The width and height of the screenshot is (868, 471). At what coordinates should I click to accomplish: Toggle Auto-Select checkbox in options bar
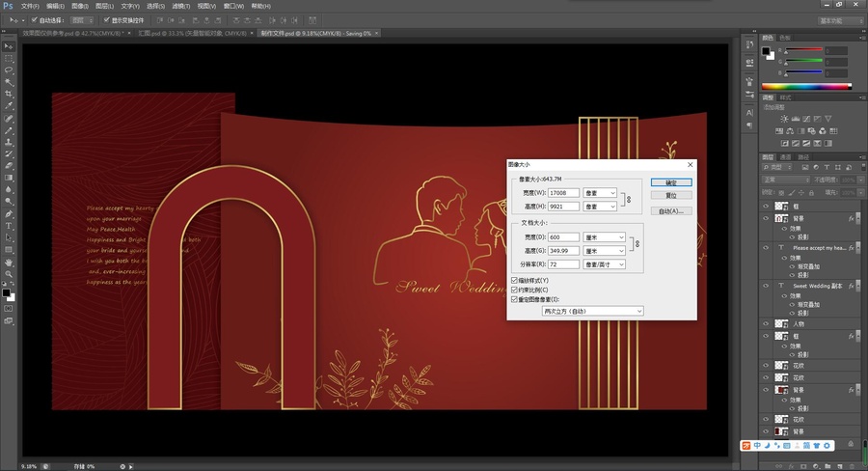pos(35,20)
